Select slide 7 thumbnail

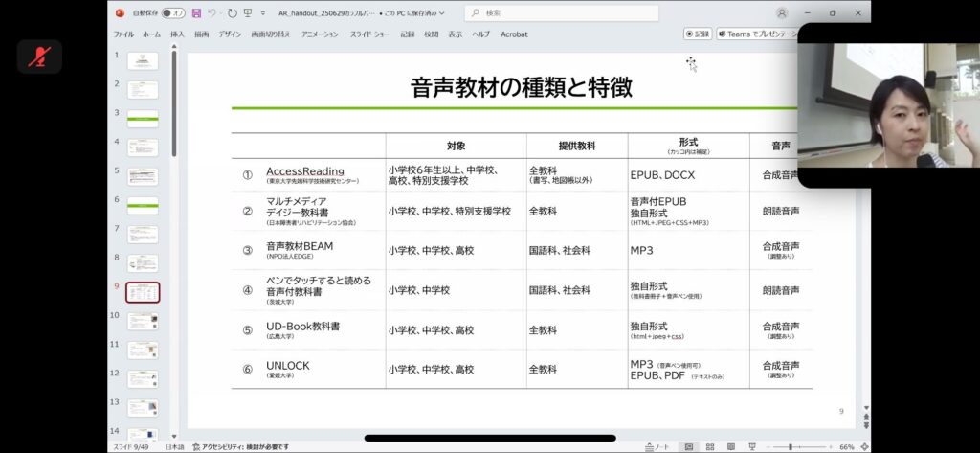143,234
